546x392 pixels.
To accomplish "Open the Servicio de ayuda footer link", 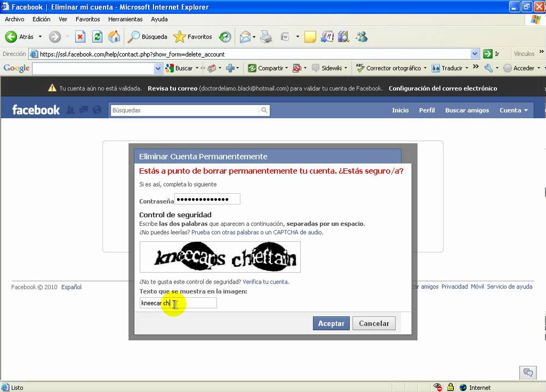I will [x=509, y=286].
